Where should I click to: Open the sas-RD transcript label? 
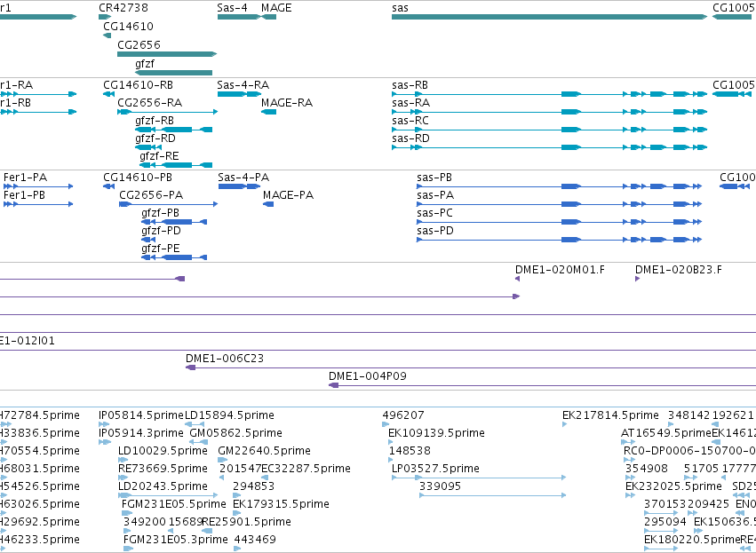410,138
